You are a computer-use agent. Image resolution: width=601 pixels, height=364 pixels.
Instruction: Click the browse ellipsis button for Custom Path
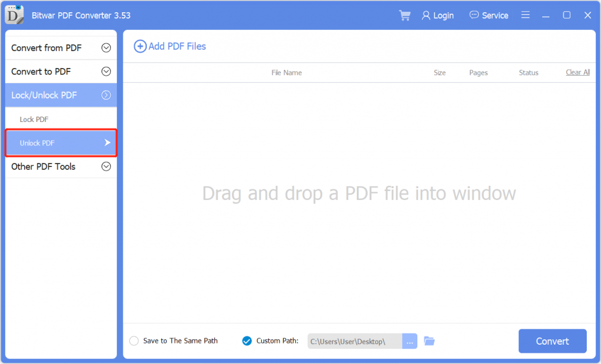point(410,341)
